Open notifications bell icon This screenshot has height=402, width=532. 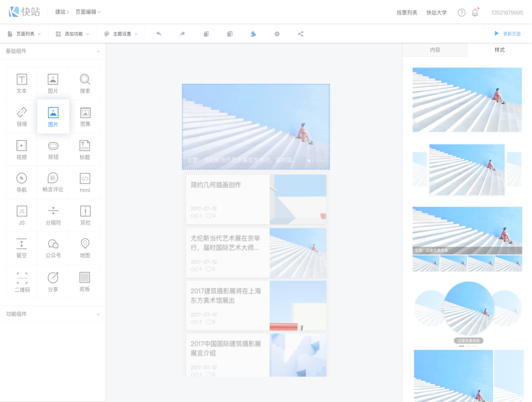pyautogui.click(x=475, y=13)
